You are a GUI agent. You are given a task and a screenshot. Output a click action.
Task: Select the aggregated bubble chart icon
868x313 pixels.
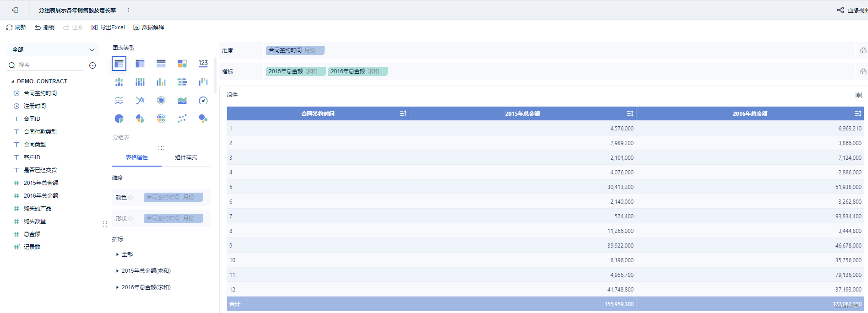click(x=203, y=119)
